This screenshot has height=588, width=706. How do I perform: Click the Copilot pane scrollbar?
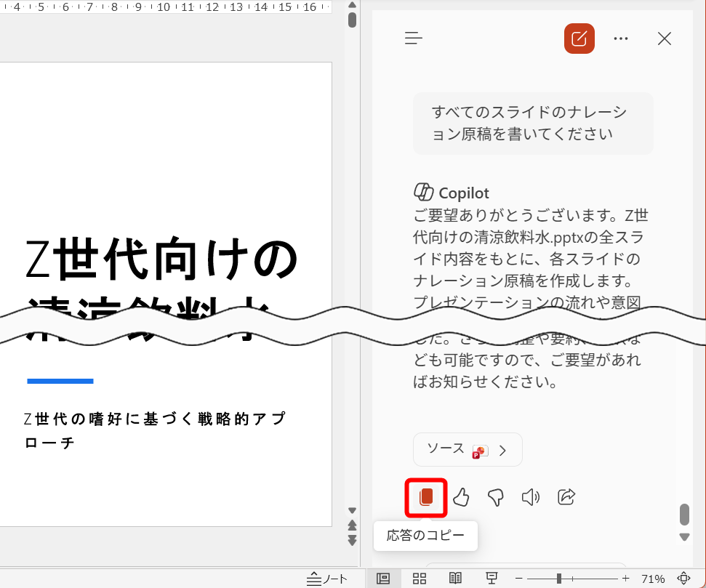683,515
